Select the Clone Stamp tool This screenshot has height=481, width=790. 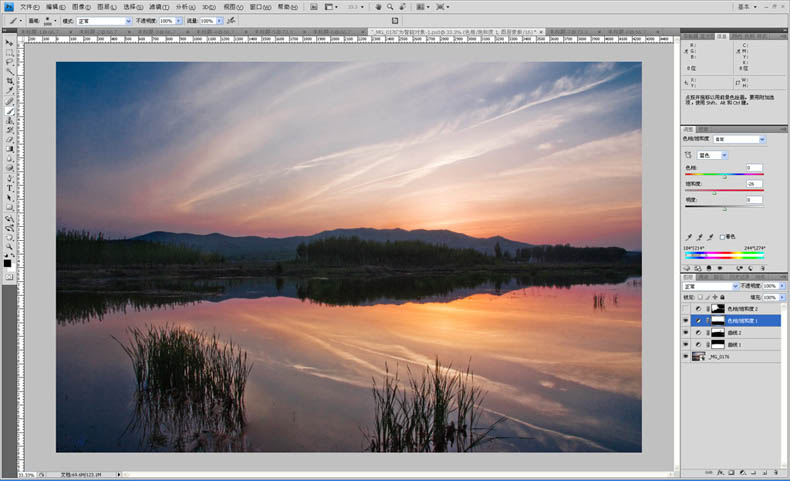click(9, 120)
